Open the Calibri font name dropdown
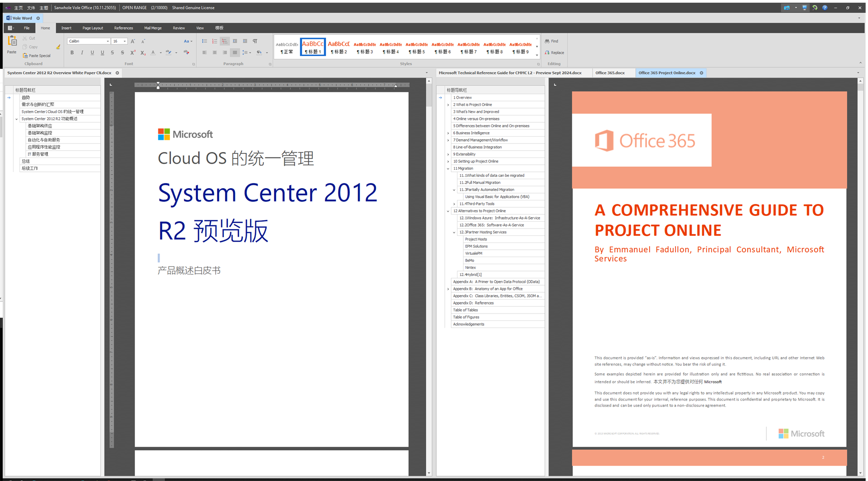This screenshot has width=868, height=481. coord(108,41)
